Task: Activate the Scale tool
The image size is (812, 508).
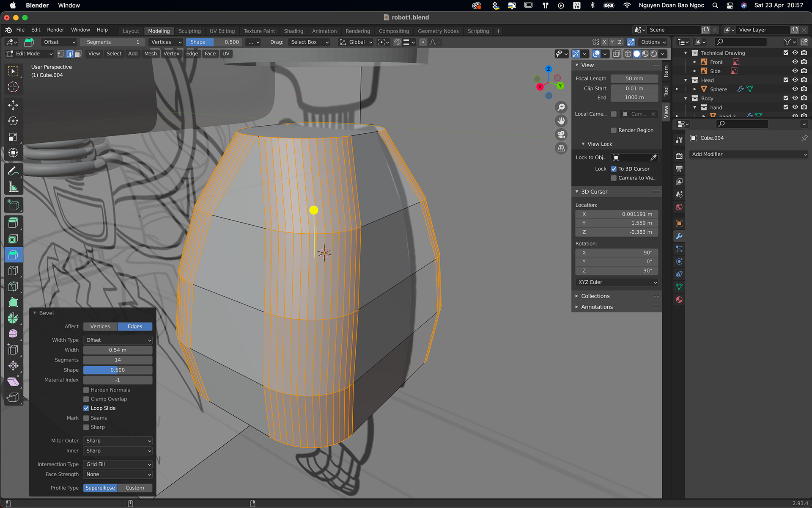Action: click(x=13, y=137)
